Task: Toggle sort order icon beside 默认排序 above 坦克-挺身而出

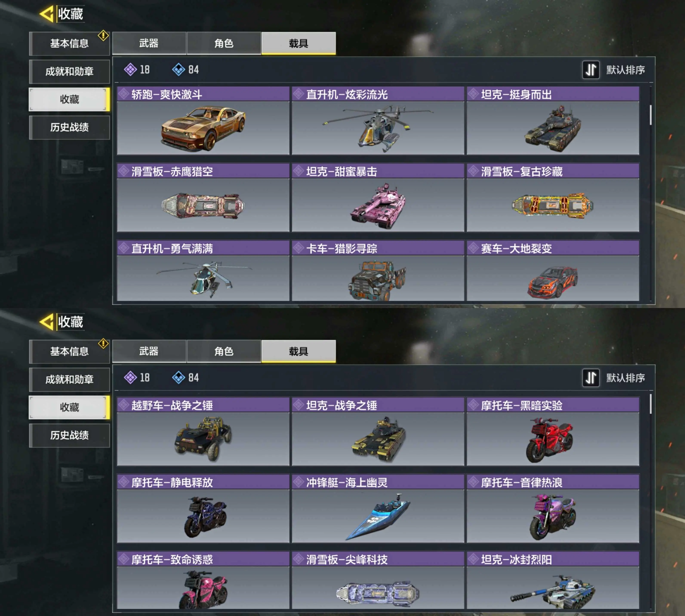Action: pyautogui.click(x=591, y=70)
